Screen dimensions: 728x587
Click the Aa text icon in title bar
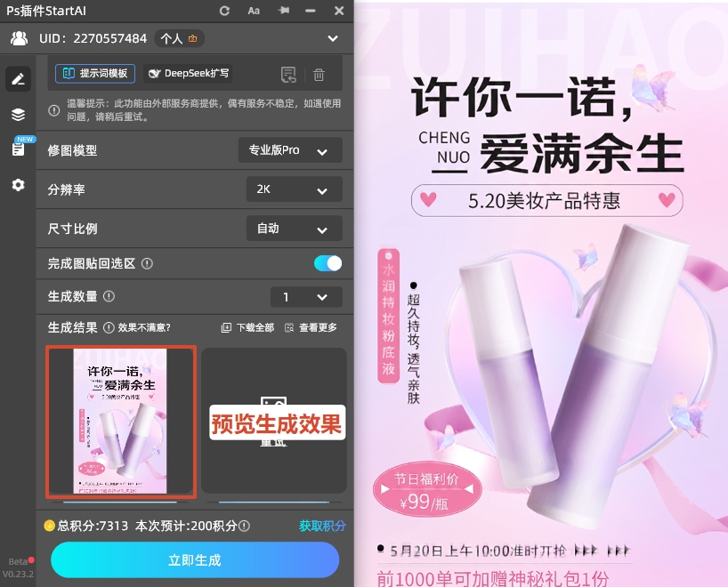[x=253, y=11]
